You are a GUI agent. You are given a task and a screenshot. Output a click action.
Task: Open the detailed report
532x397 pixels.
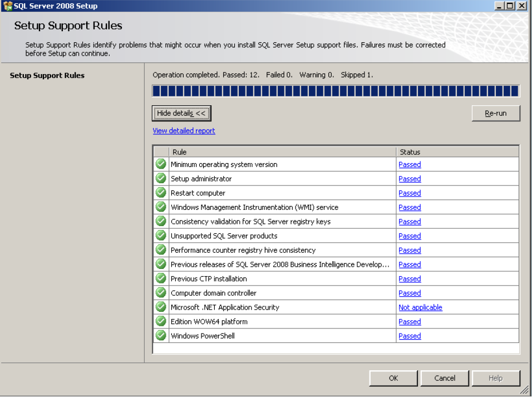184,130
